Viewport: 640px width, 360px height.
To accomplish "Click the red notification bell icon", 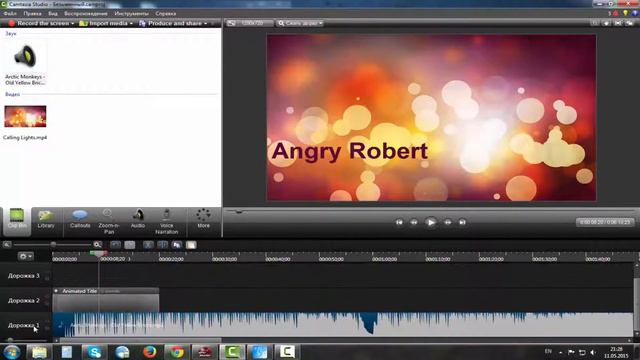I will [616, 13].
